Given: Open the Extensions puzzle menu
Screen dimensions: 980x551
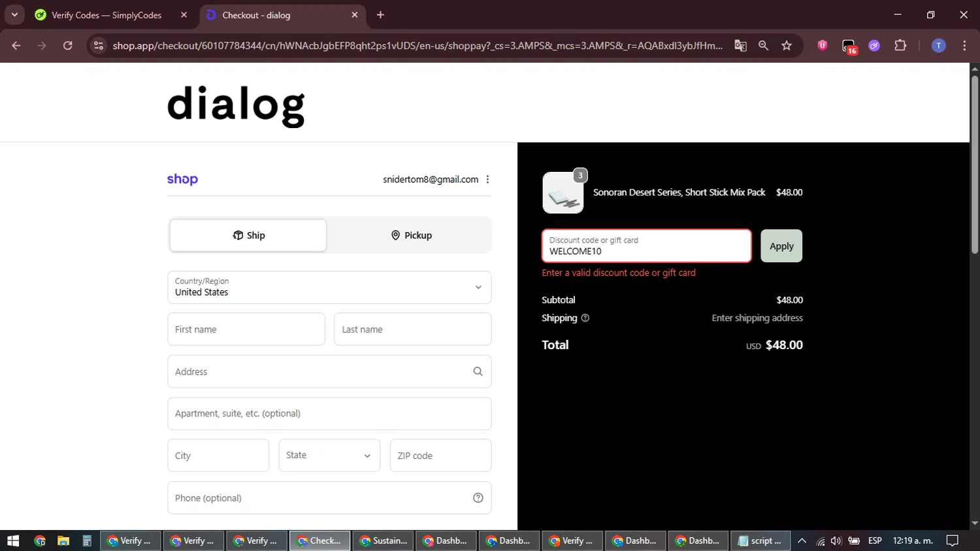Looking at the screenshot, I should pyautogui.click(x=900, y=46).
